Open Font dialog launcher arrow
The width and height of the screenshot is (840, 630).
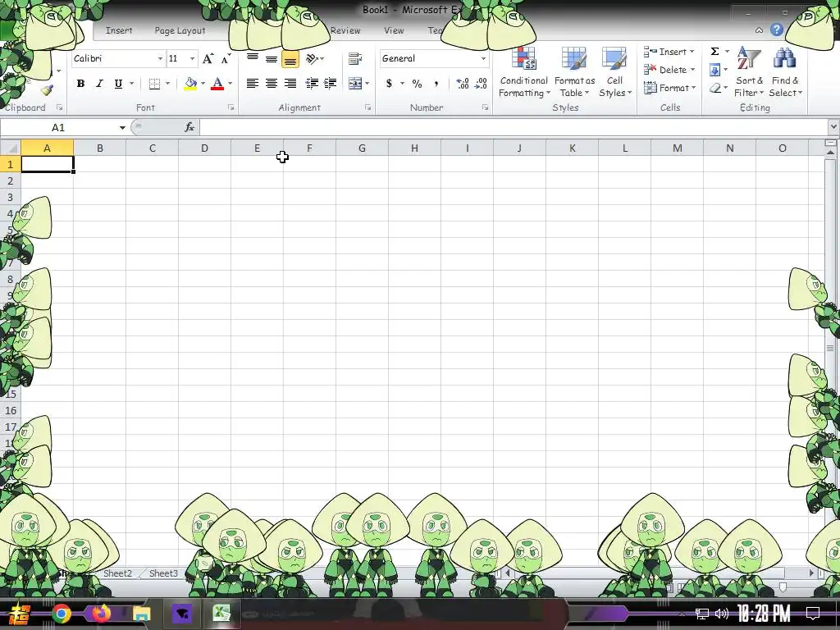(231, 107)
